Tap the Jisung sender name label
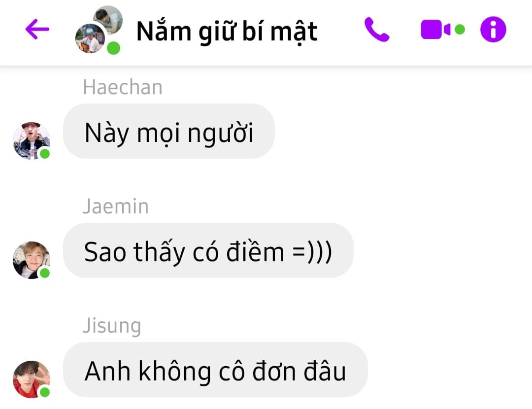The image size is (532, 409). click(112, 326)
